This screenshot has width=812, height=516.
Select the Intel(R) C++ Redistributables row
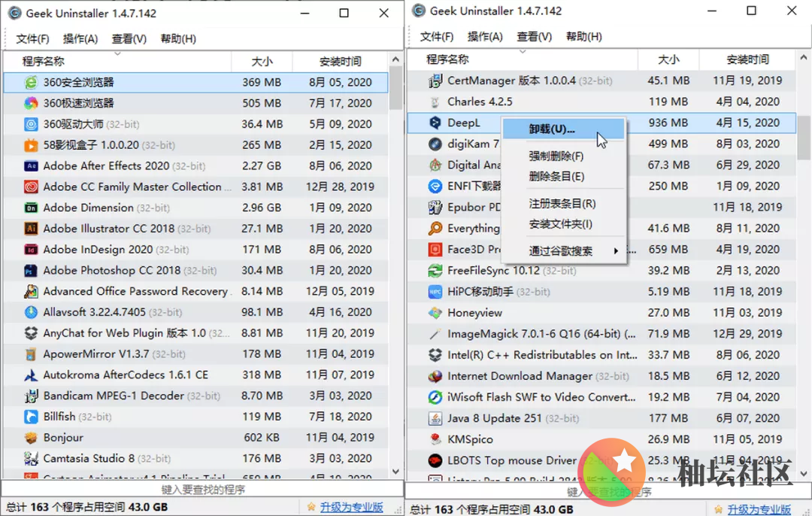(x=601, y=355)
